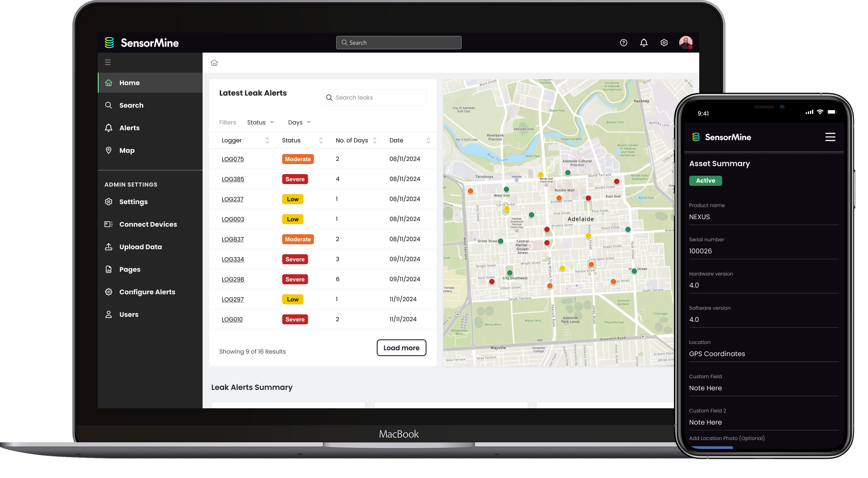Click the red map marker near North Terrace
The image size is (868, 478).
pyautogui.click(x=617, y=181)
